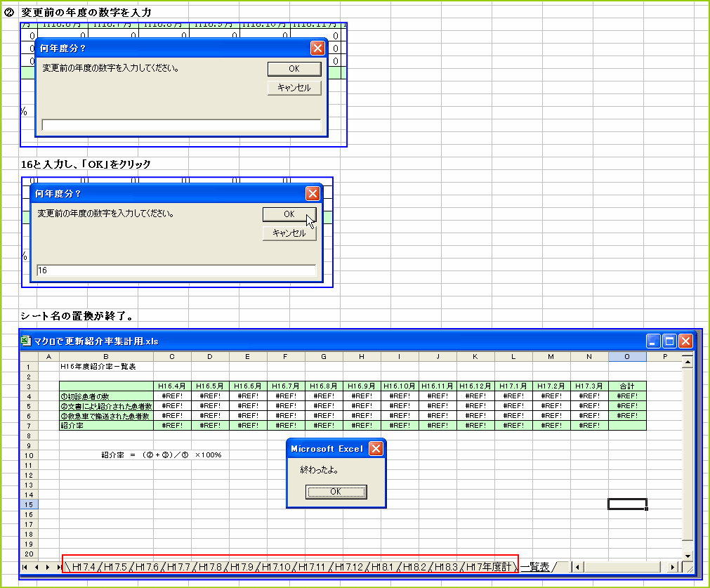The image size is (710, 588).
Task: Close the Microsoft Excel message box
Action: pyautogui.click(x=376, y=449)
